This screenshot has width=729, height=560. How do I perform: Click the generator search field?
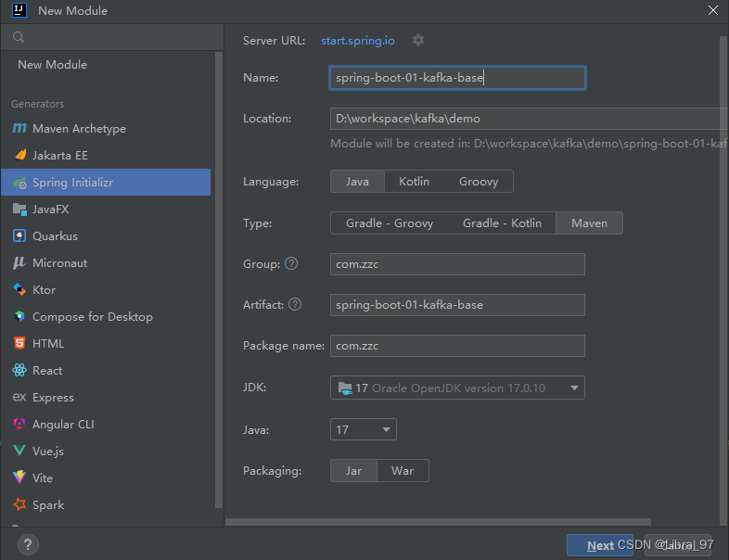pyautogui.click(x=112, y=37)
